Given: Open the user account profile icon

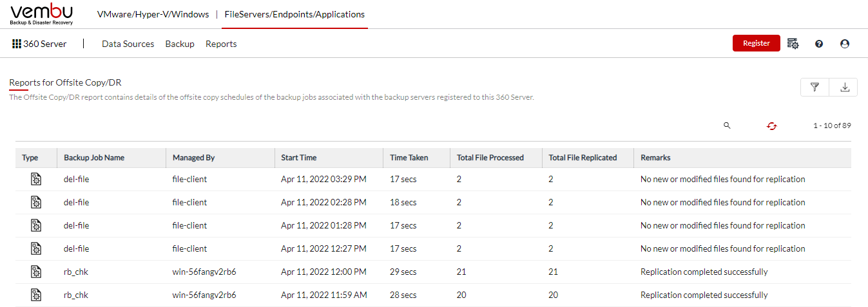Looking at the screenshot, I should tap(845, 44).
